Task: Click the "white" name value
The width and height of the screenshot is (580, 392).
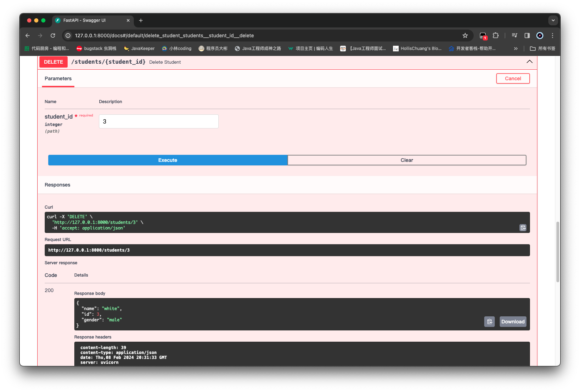Action: coord(111,309)
